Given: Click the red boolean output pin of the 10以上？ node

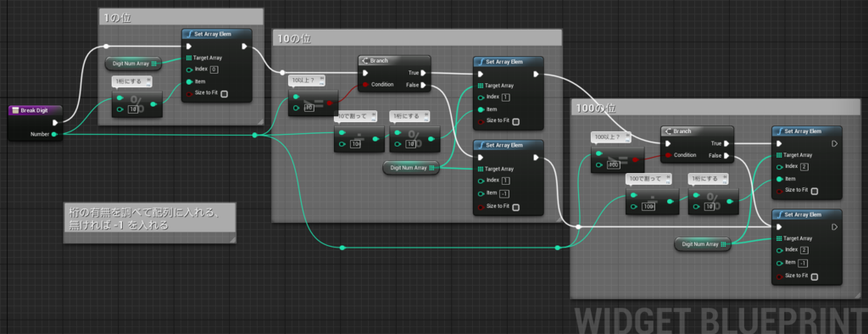Looking at the screenshot, I should click(330, 103).
